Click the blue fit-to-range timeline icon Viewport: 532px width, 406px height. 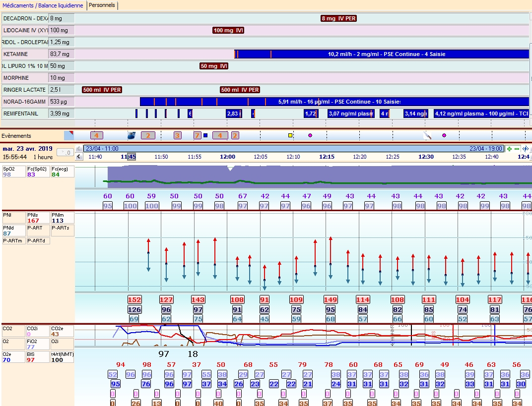(x=526, y=149)
